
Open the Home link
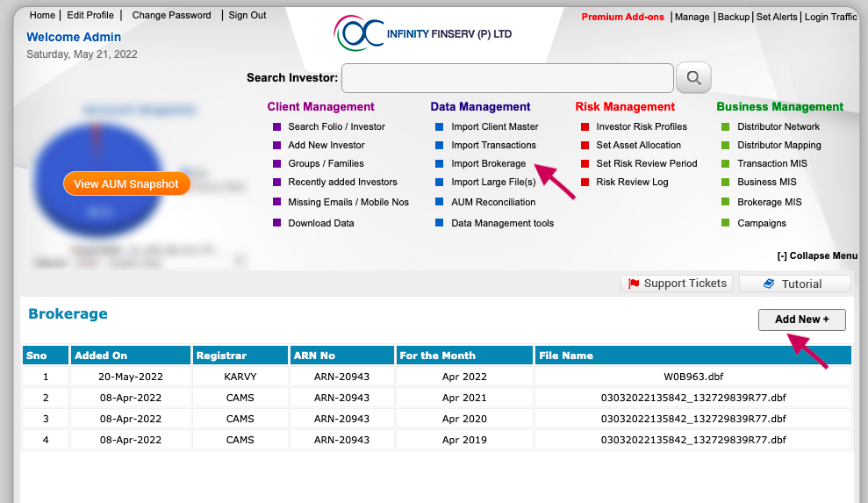pyautogui.click(x=42, y=15)
